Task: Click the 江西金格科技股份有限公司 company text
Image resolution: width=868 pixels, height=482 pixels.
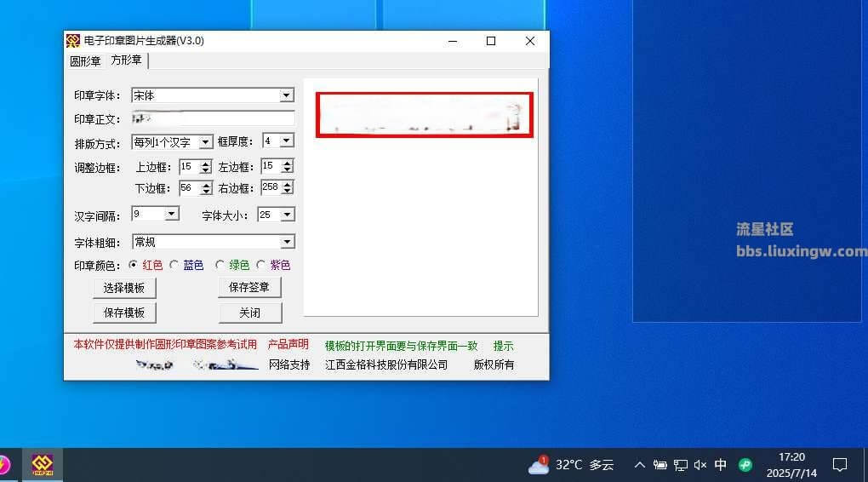Action: (x=385, y=364)
